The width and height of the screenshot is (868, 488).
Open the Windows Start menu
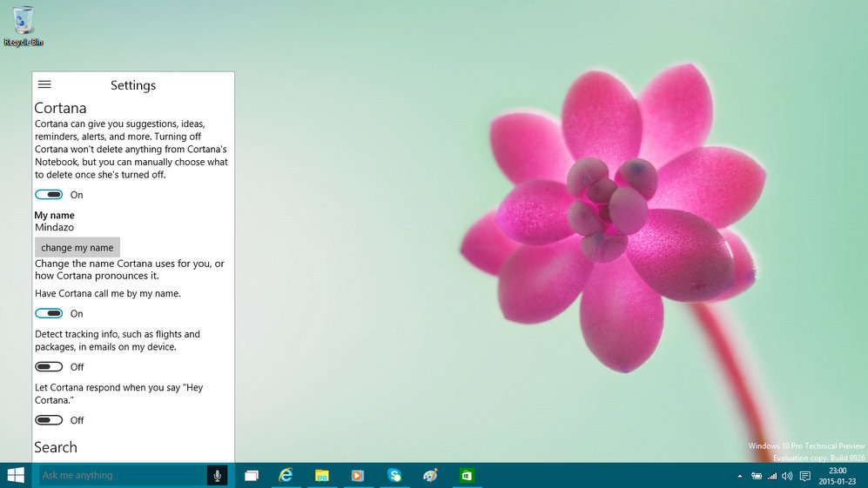[16, 475]
